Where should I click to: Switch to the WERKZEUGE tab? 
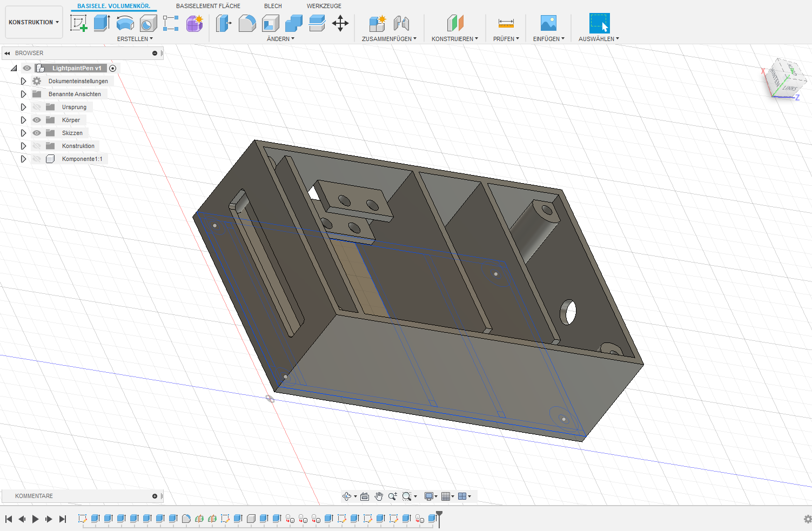pos(324,6)
